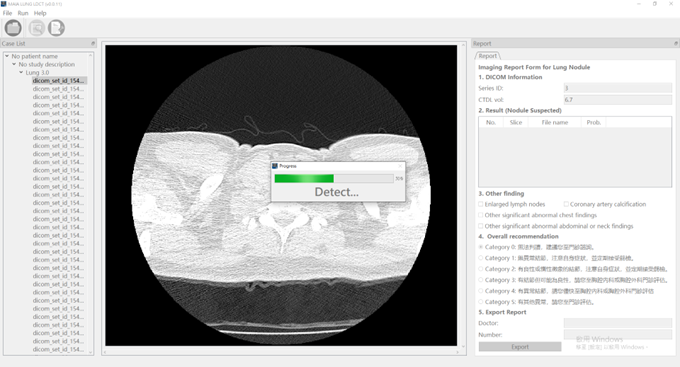This screenshot has width=680, height=367.
Task: Float the Report panel
Action: click(x=676, y=43)
